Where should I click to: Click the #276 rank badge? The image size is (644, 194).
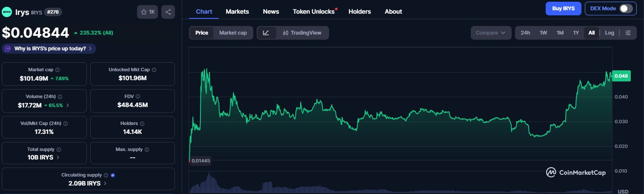point(53,12)
